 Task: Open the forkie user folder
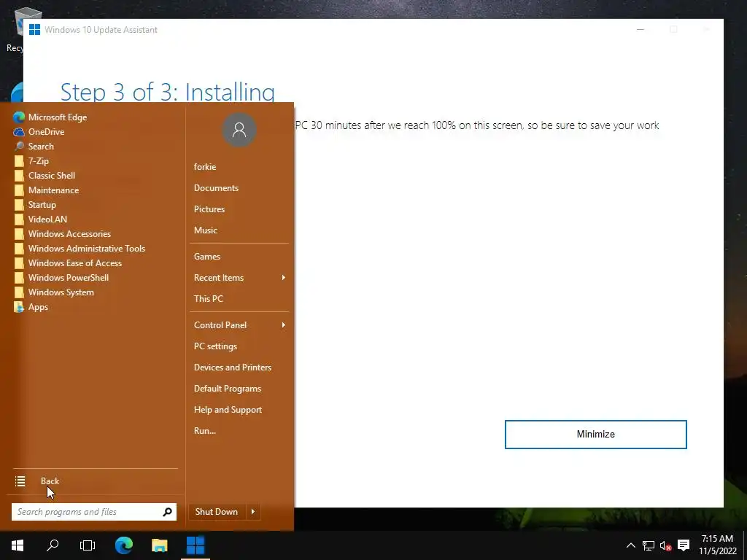205,167
